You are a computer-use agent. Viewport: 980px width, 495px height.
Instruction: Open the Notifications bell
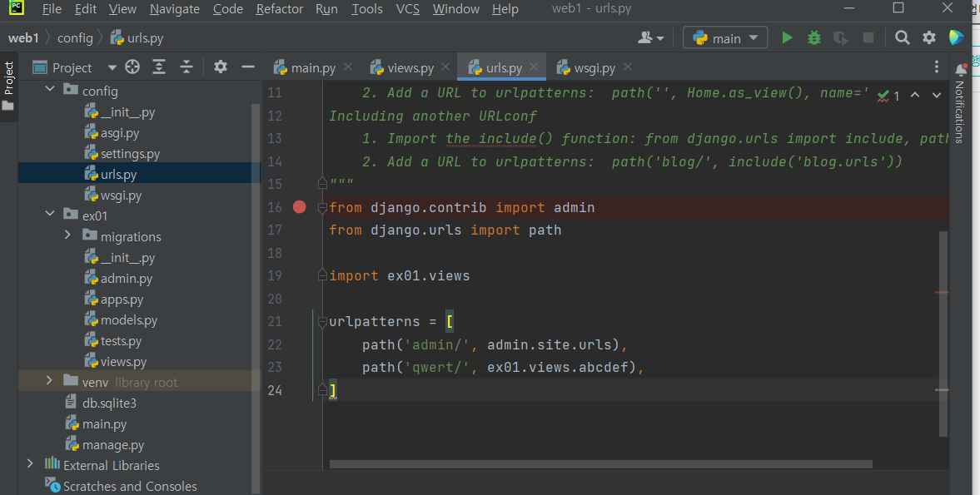click(961, 69)
